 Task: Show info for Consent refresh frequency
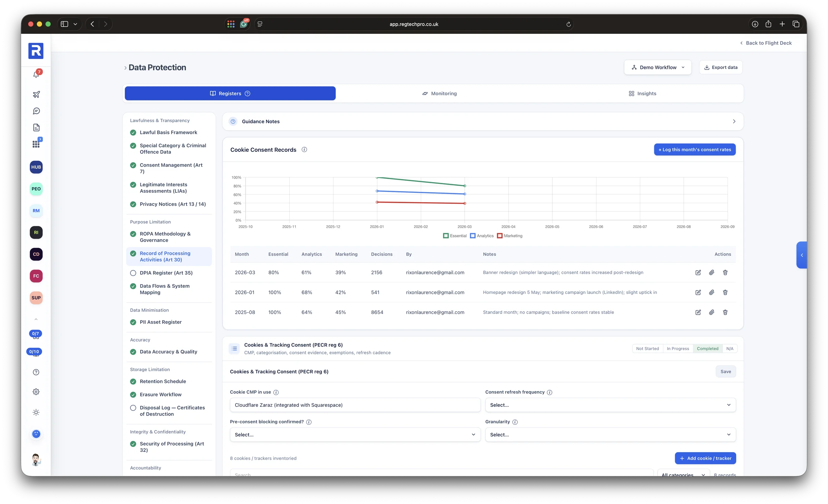pyautogui.click(x=550, y=392)
